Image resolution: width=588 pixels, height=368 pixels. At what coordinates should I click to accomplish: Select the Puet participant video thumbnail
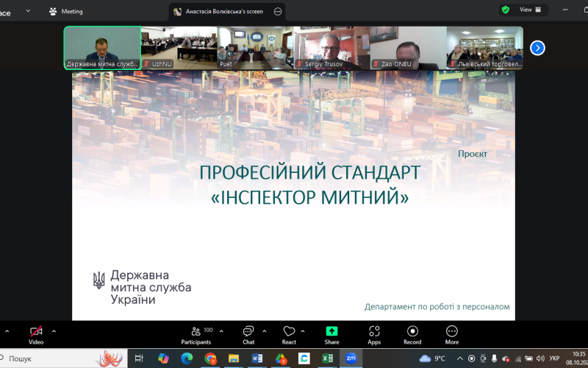tap(255, 48)
